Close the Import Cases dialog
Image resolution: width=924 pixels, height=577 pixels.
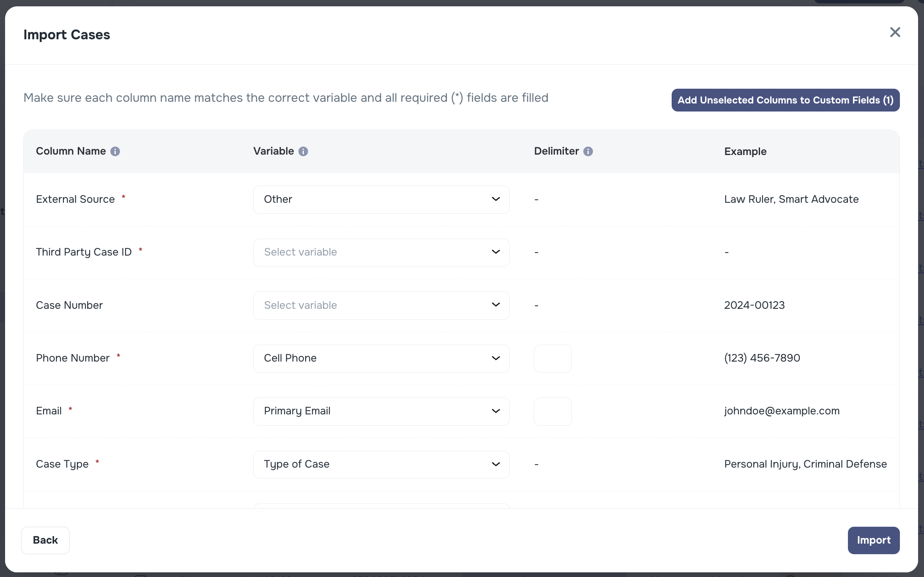click(x=895, y=32)
